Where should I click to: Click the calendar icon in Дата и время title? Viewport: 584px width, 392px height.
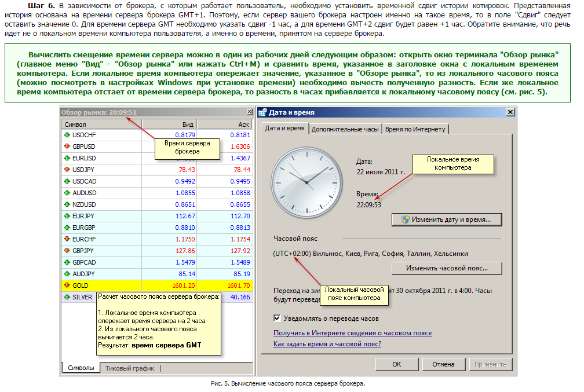point(262,112)
